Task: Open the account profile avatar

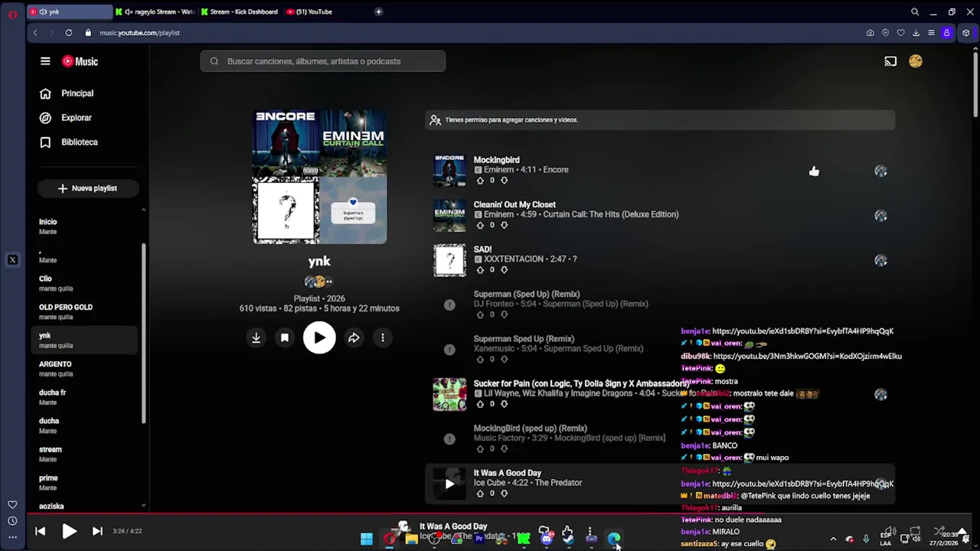Action: (x=916, y=61)
